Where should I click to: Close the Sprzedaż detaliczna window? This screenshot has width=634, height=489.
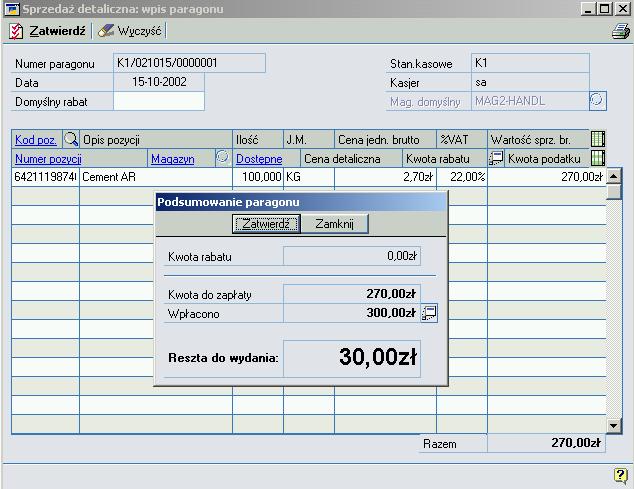(622, 8)
